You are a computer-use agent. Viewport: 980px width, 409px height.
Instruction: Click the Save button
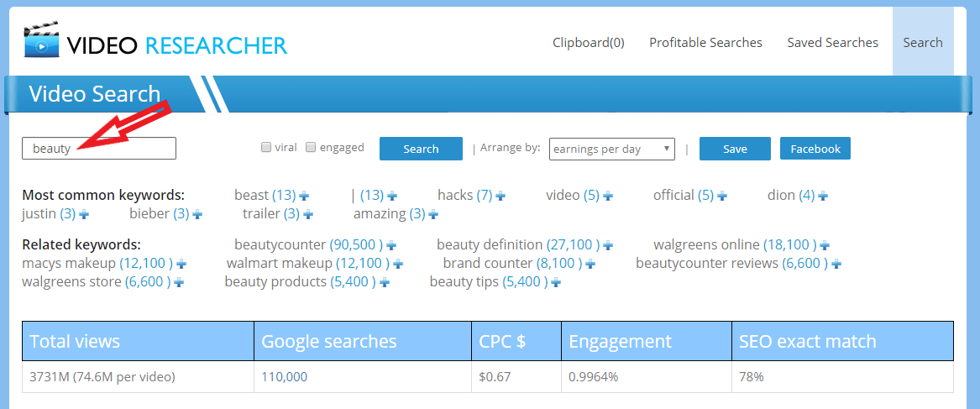click(x=735, y=149)
